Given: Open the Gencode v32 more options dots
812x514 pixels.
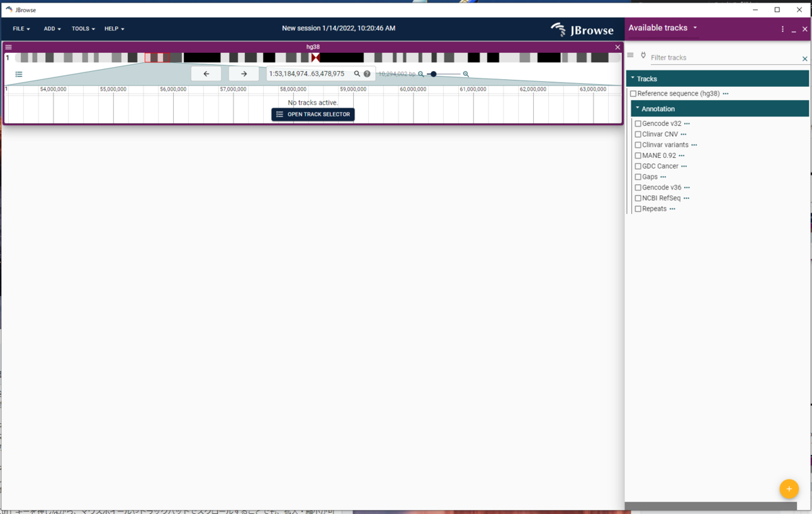Looking at the screenshot, I should point(687,124).
